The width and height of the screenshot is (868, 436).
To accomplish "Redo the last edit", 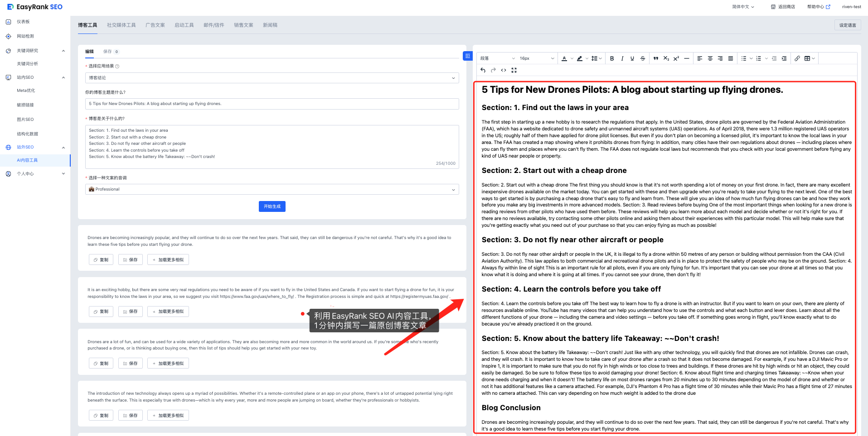I will tap(493, 70).
